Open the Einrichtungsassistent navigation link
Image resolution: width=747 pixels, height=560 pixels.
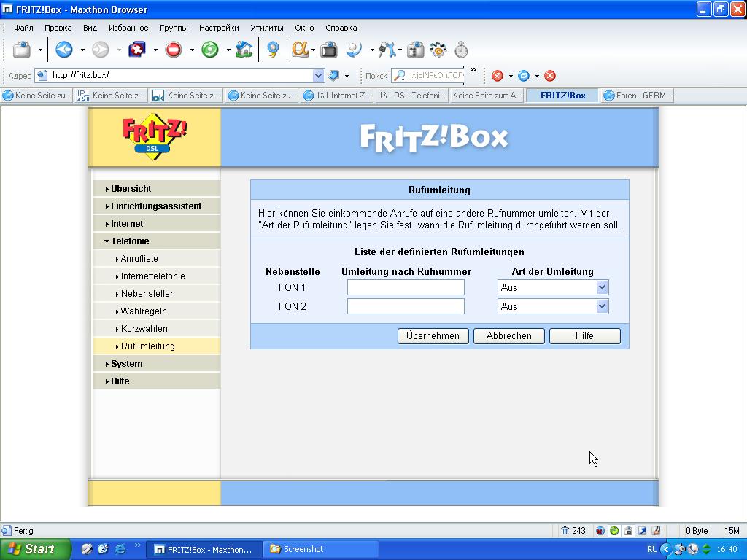click(x=156, y=206)
